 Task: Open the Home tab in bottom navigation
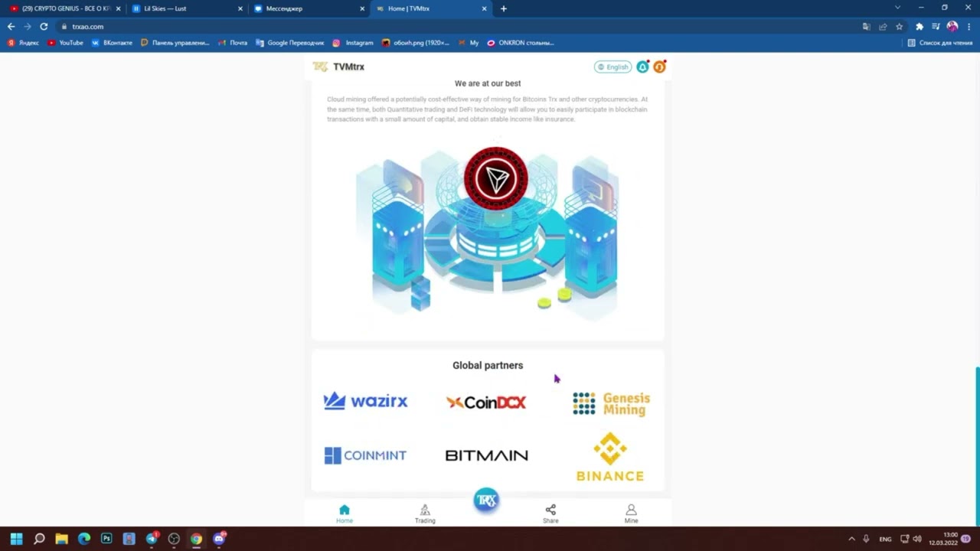pyautogui.click(x=345, y=514)
